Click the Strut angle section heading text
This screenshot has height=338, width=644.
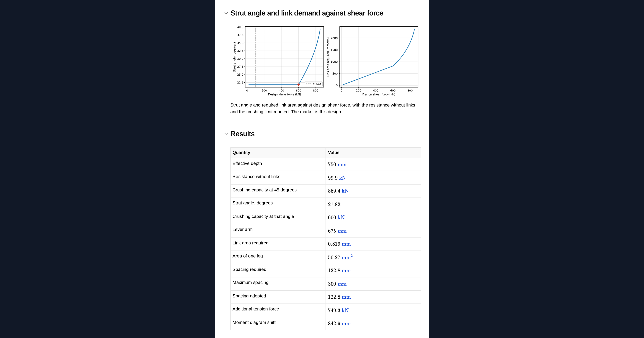coord(307,13)
